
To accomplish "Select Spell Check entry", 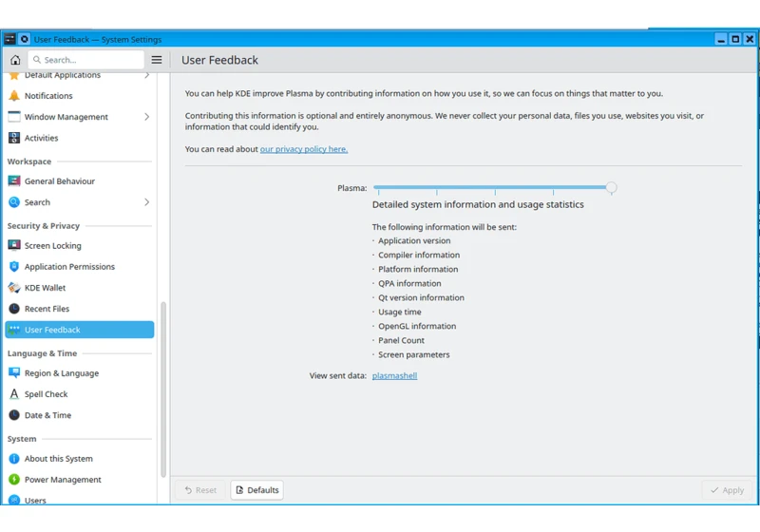I will (x=80, y=394).
